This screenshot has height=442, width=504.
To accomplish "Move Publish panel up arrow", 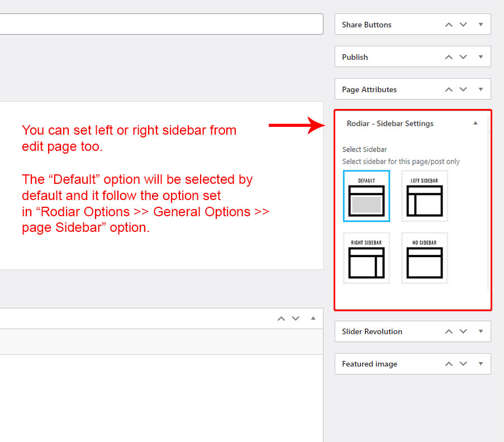I will pos(448,57).
